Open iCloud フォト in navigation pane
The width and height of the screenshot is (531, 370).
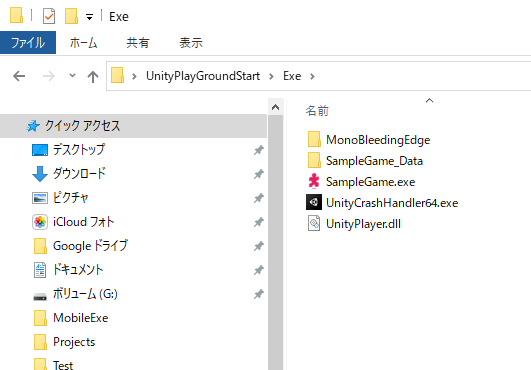[x=83, y=222]
